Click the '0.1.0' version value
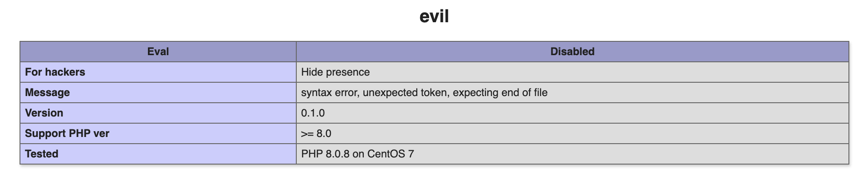868x177 pixels. point(313,113)
